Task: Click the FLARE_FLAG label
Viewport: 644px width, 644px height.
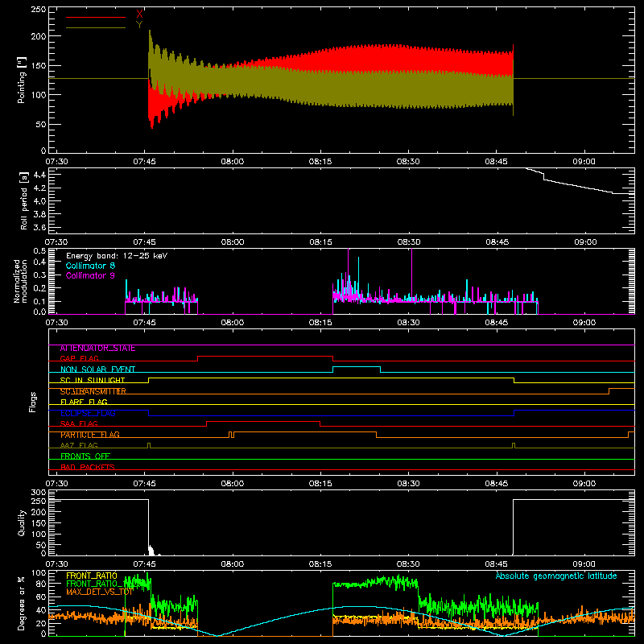Action: click(84, 402)
